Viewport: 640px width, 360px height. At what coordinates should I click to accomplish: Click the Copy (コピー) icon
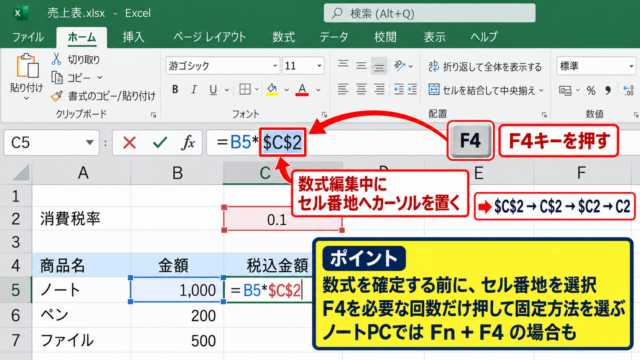click(57, 78)
